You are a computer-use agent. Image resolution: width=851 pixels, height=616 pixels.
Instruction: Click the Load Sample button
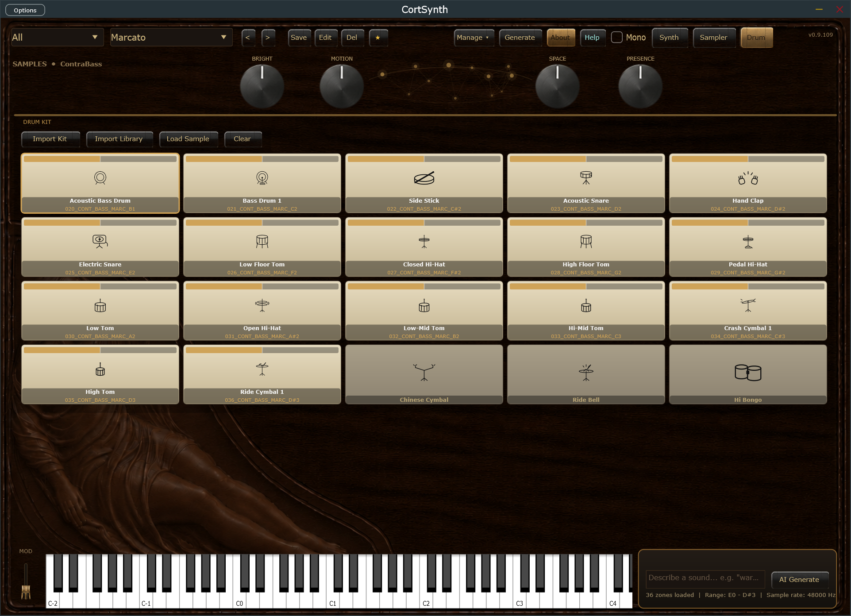pyautogui.click(x=188, y=139)
